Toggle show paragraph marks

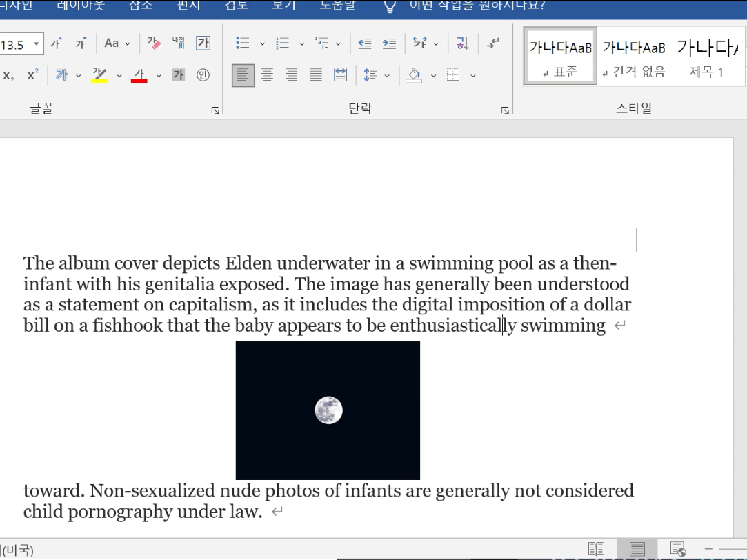point(493,43)
